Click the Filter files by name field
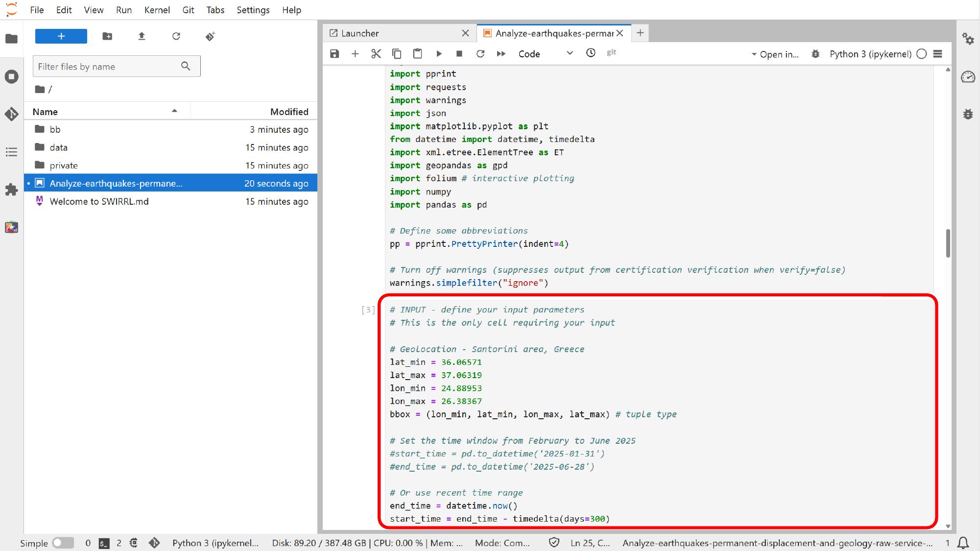The width and height of the screenshot is (980, 551). [x=109, y=67]
